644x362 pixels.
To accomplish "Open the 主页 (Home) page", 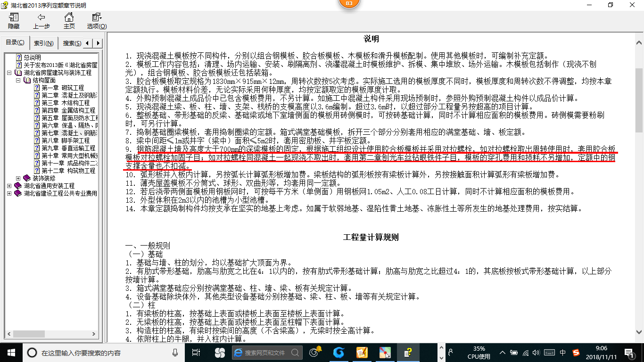I will click(x=69, y=21).
